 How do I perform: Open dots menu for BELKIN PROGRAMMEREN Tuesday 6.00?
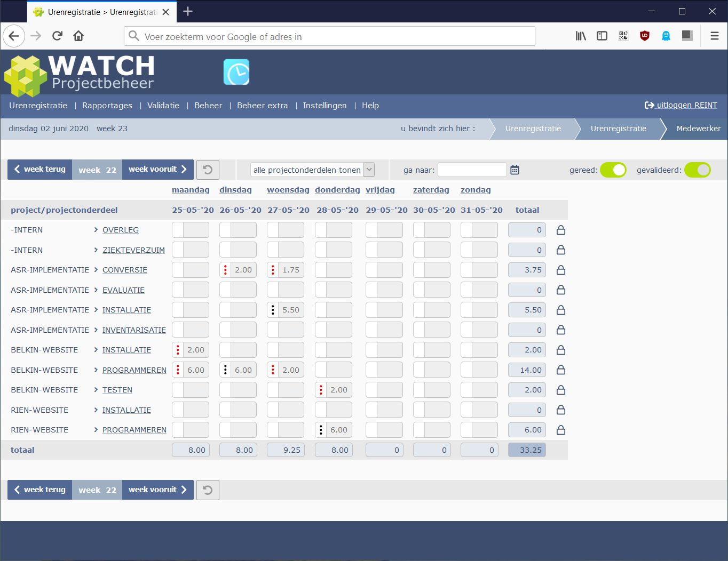[225, 370]
